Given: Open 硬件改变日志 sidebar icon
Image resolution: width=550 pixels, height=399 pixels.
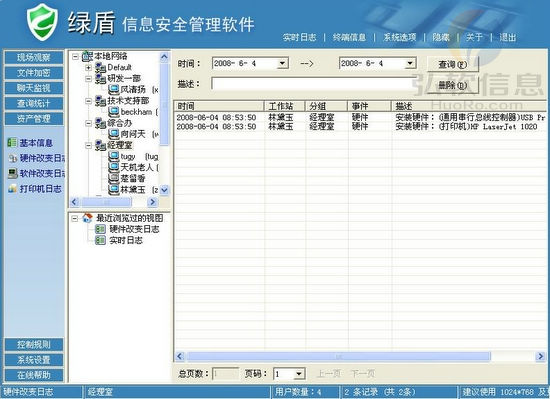Looking at the screenshot, I should 13,158.
